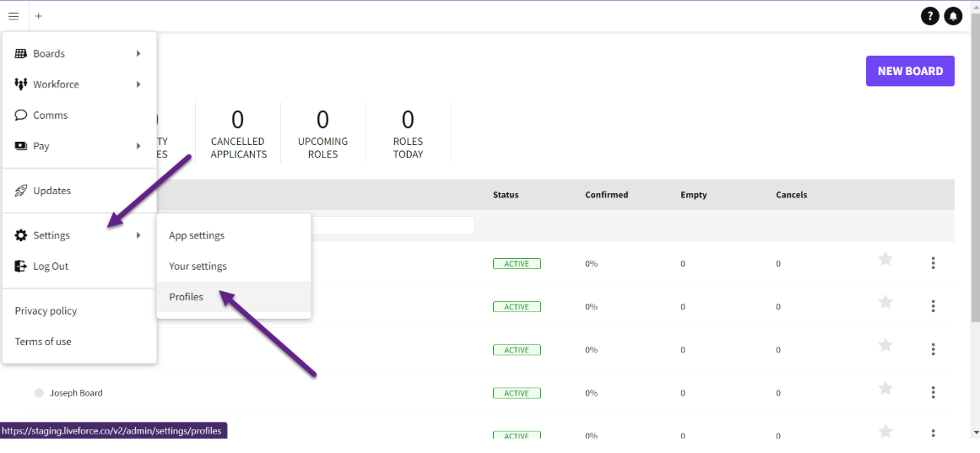
Task: Expand the Settings submenu arrow
Action: (138, 235)
